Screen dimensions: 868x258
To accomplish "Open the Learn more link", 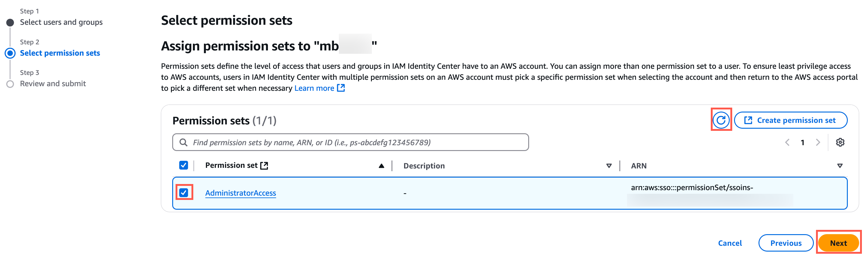I will coord(314,88).
